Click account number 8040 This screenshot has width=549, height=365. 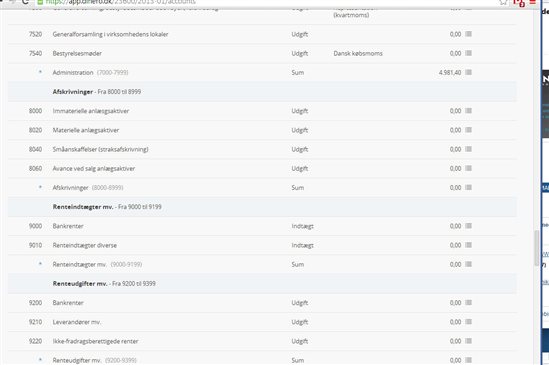35,149
